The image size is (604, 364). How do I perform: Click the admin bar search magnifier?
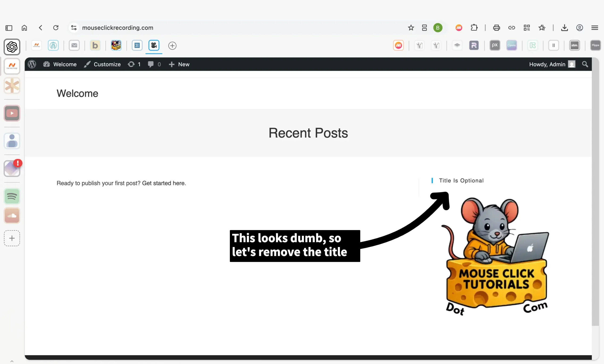585,64
